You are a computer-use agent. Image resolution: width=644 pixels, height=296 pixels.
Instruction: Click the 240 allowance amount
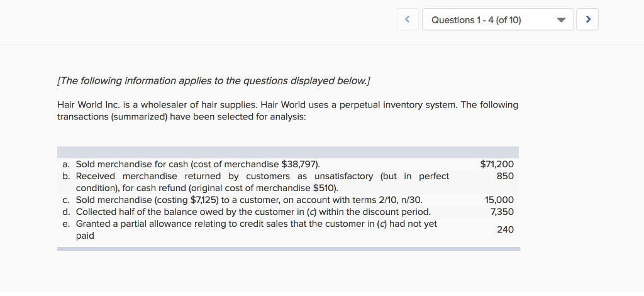(505, 230)
